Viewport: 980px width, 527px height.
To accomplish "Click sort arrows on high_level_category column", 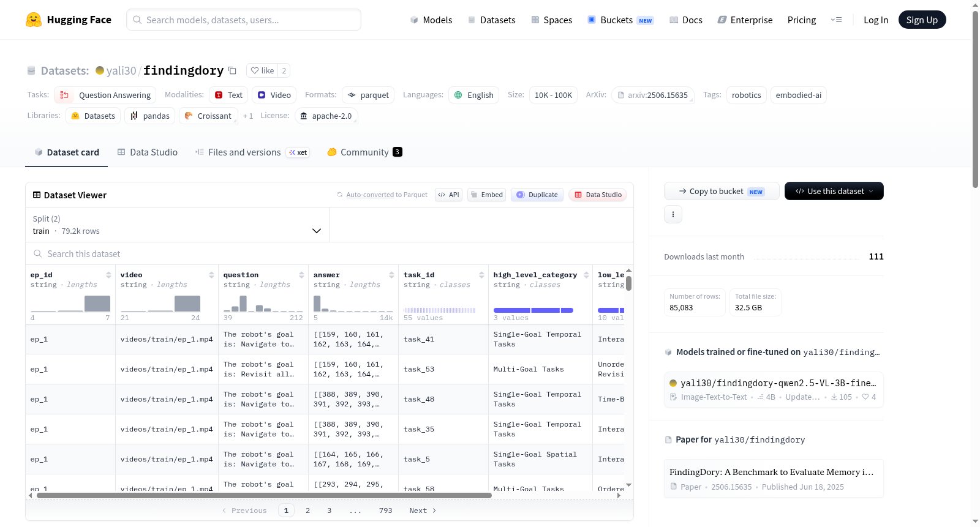I will (x=586, y=275).
